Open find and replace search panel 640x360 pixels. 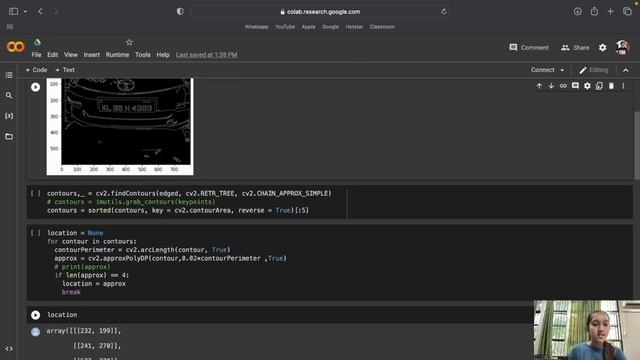9,96
